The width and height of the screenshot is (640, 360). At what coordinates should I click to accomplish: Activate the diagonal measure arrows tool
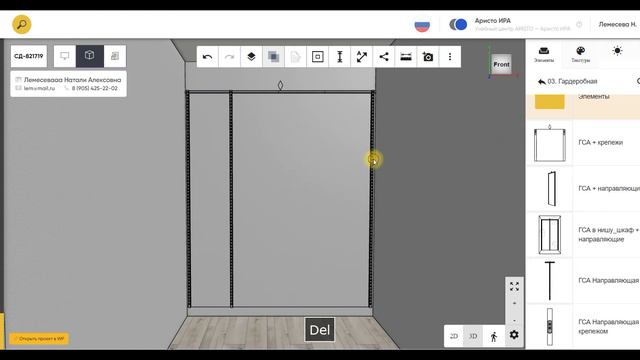coord(362,57)
